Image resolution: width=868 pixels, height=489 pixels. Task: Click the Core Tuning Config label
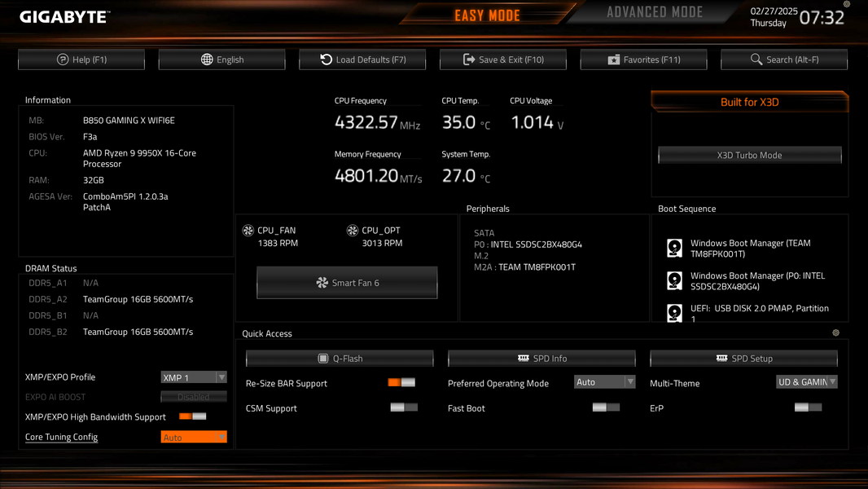[61, 437]
